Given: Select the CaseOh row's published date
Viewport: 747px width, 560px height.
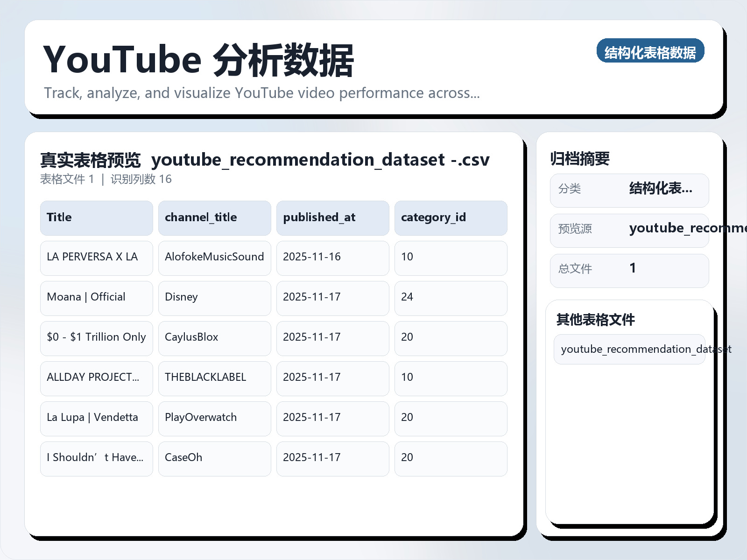Looking at the screenshot, I should [332, 458].
